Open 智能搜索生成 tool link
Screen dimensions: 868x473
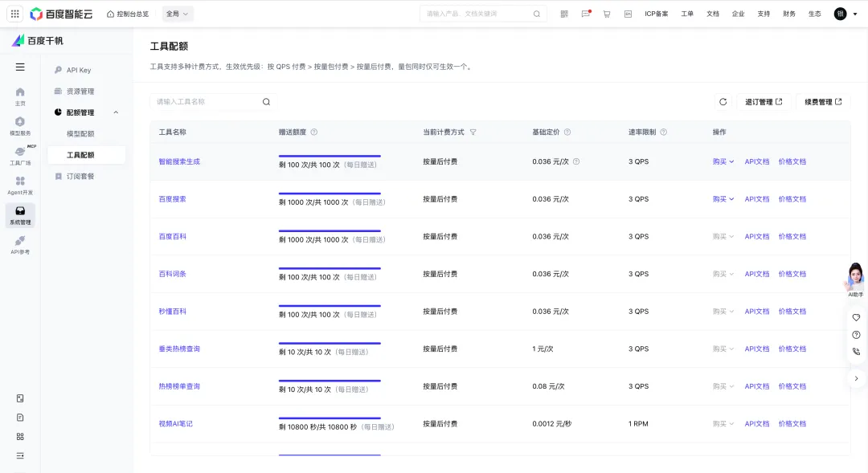[178, 161]
